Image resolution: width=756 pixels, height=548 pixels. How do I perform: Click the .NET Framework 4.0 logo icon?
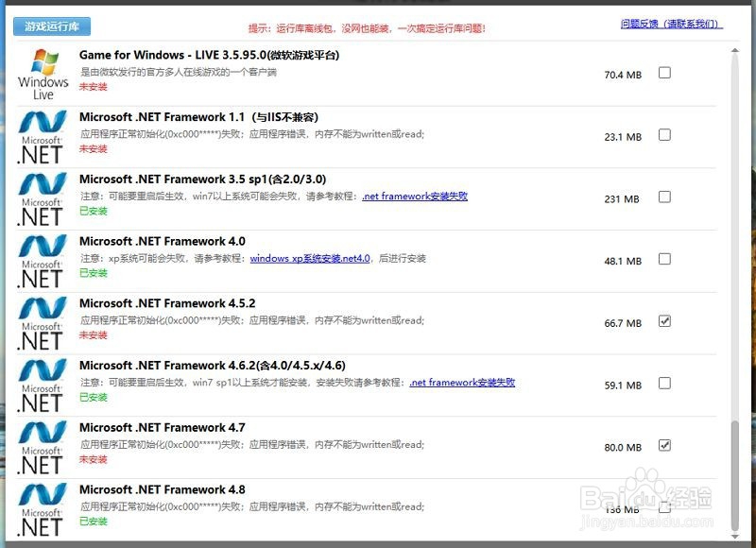point(42,261)
